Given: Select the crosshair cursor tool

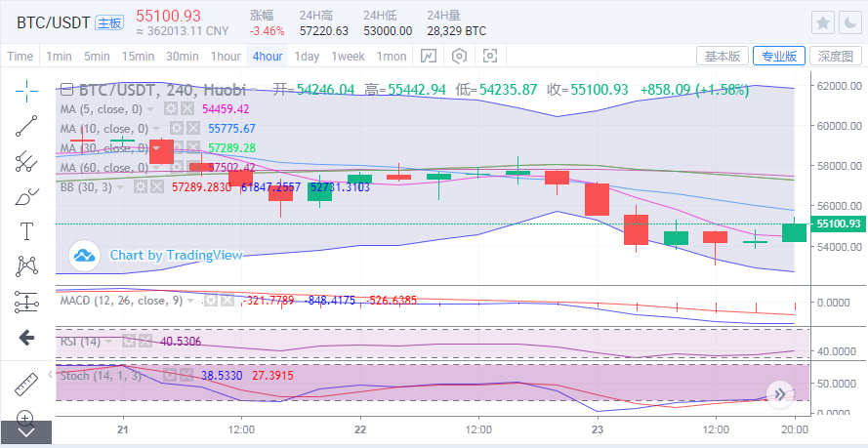Looking at the screenshot, I should (26, 91).
